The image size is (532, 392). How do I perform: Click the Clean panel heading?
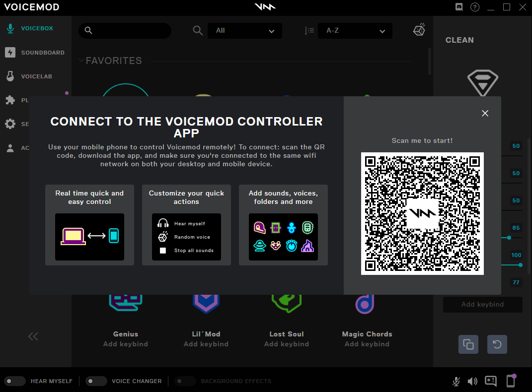[x=459, y=40]
